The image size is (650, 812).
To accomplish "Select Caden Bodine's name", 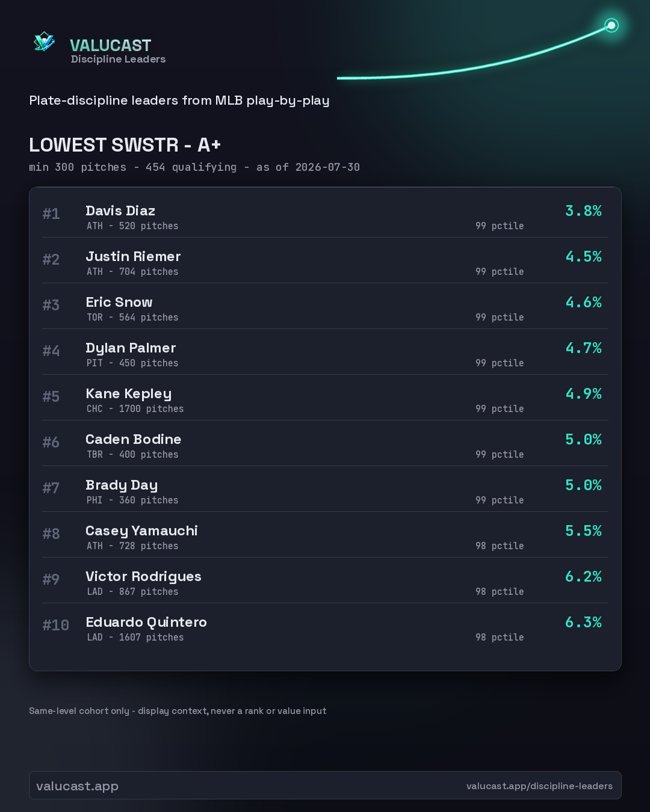I will [133, 439].
